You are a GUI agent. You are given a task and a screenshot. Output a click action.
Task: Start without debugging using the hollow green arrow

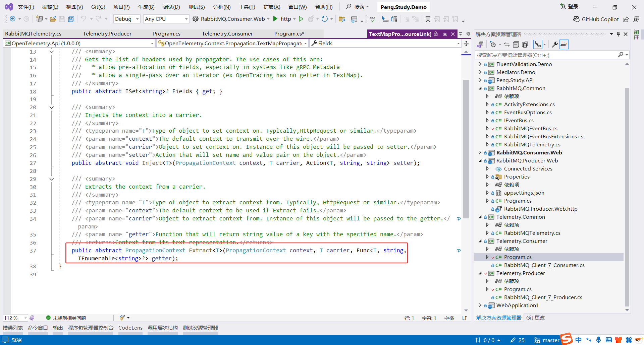pyautogui.click(x=301, y=19)
